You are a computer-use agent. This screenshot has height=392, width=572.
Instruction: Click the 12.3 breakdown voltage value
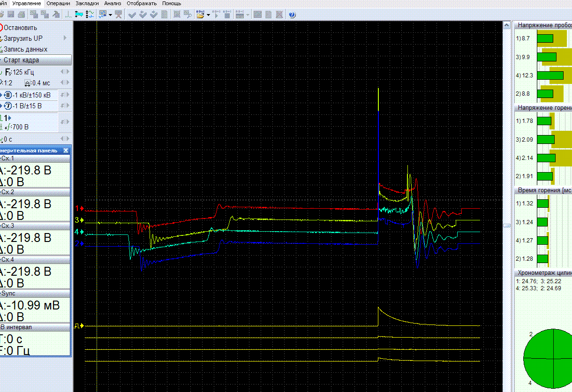527,75
